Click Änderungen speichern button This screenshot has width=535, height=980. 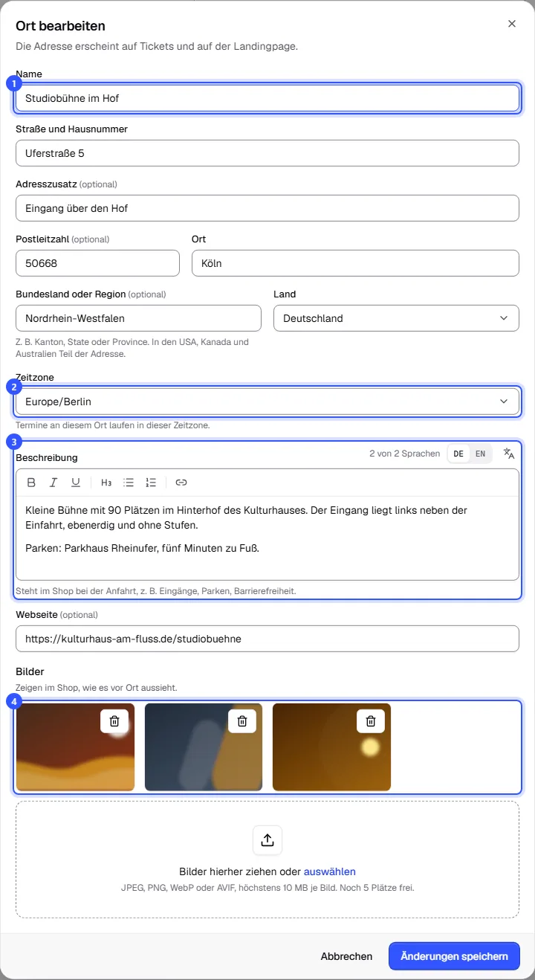(454, 956)
